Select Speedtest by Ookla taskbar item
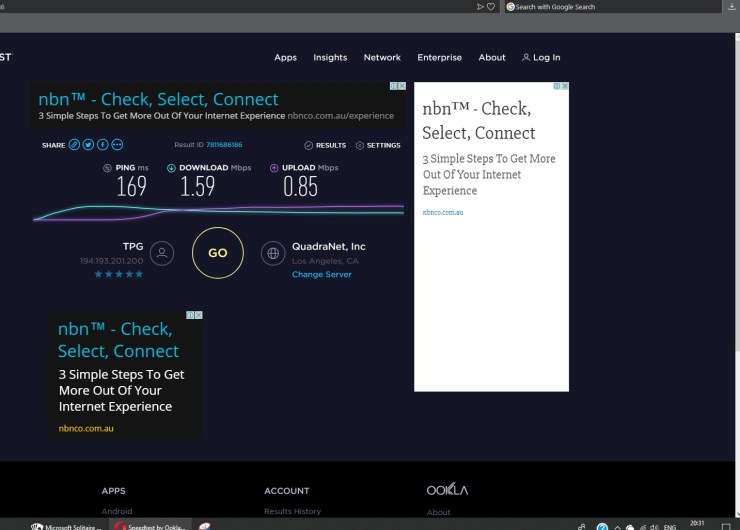 (x=151, y=526)
